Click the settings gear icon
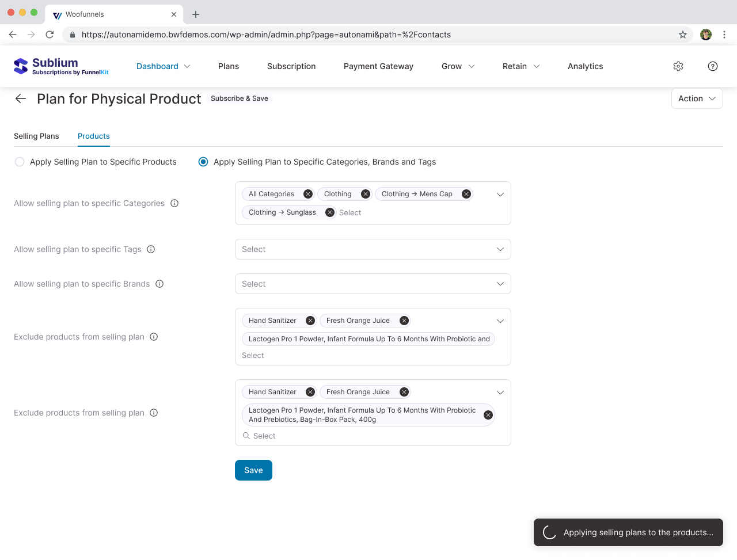The width and height of the screenshot is (737, 560). [678, 66]
